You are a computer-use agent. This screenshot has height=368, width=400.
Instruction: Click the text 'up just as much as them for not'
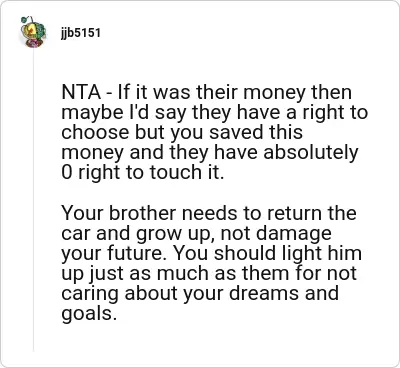click(x=209, y=274)
